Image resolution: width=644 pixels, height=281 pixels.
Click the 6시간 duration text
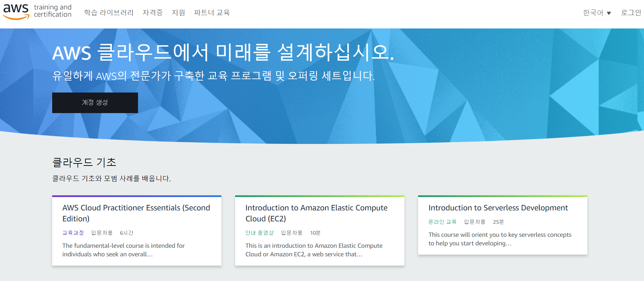pyautogui.click(x=127, y=233)
